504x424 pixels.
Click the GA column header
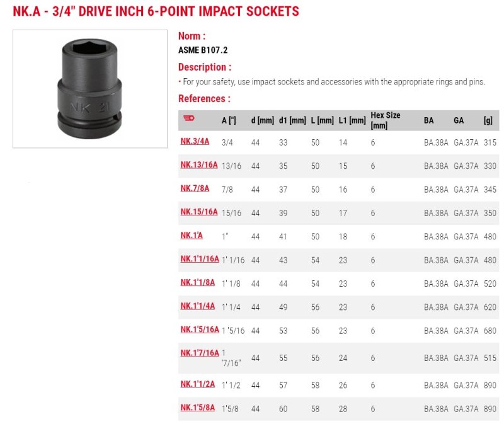point(459,120)
